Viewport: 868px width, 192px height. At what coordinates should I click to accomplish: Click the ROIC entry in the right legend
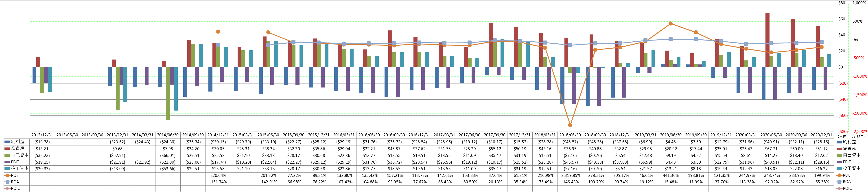pos(844,189)
